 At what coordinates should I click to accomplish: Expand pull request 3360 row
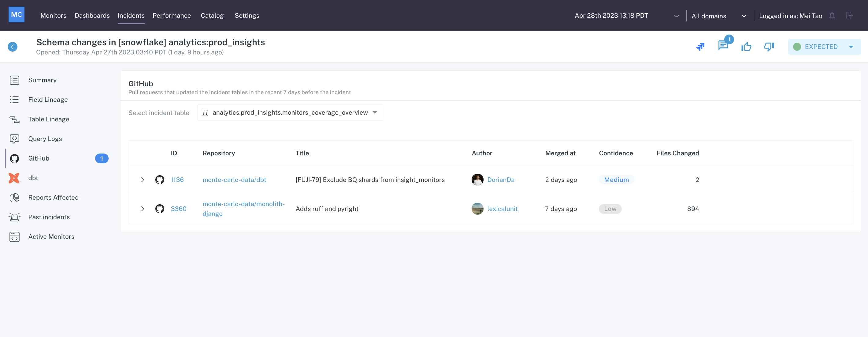[x=143, y=209]
